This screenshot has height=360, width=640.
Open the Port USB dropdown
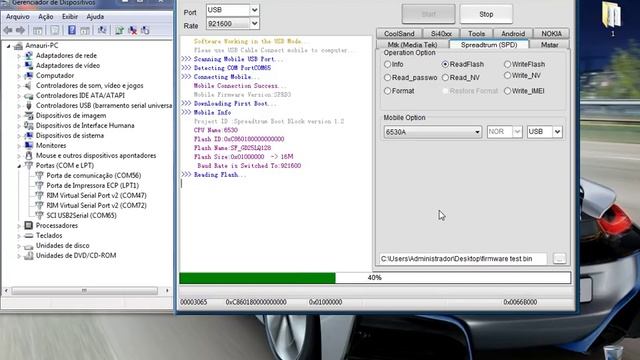254,10
